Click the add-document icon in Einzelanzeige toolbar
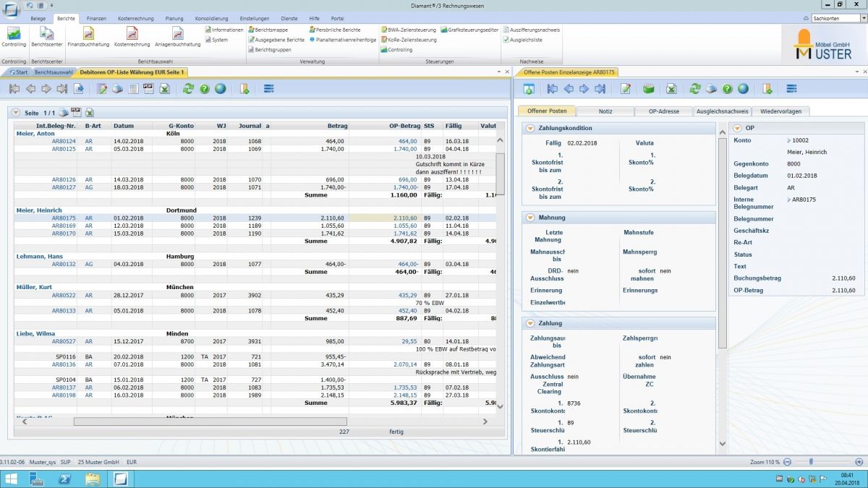The height and width of the screenshot is (488, 868). 767,89
